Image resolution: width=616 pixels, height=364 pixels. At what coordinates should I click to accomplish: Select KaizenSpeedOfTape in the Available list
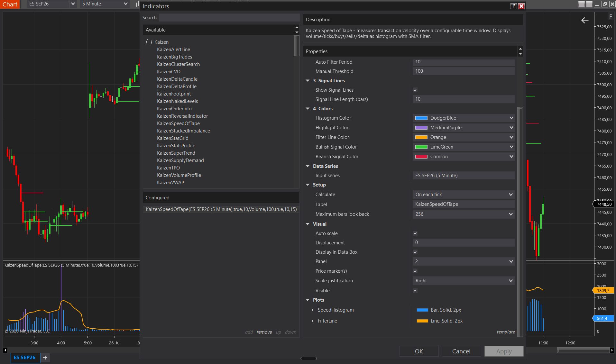pyautogui.click(x=178, y=123)
